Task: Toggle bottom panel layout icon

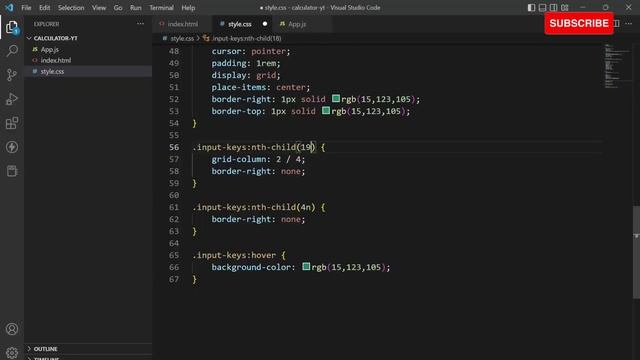Action: pos(542,7)
